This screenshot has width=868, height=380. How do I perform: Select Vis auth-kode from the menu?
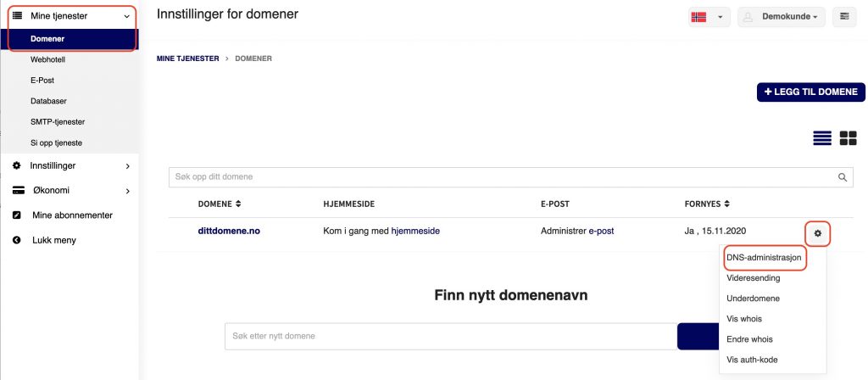click(752, 360)
